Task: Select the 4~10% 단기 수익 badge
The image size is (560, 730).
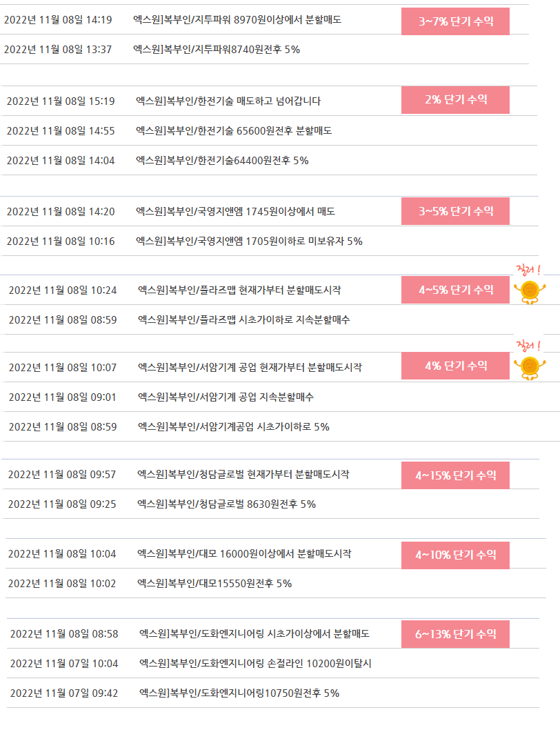Action: pyautogui.click(x=455, y=555)
